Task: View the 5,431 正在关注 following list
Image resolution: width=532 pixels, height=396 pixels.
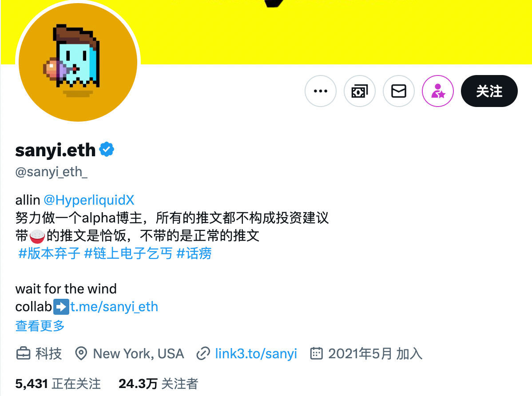Action: click(58, 384)
